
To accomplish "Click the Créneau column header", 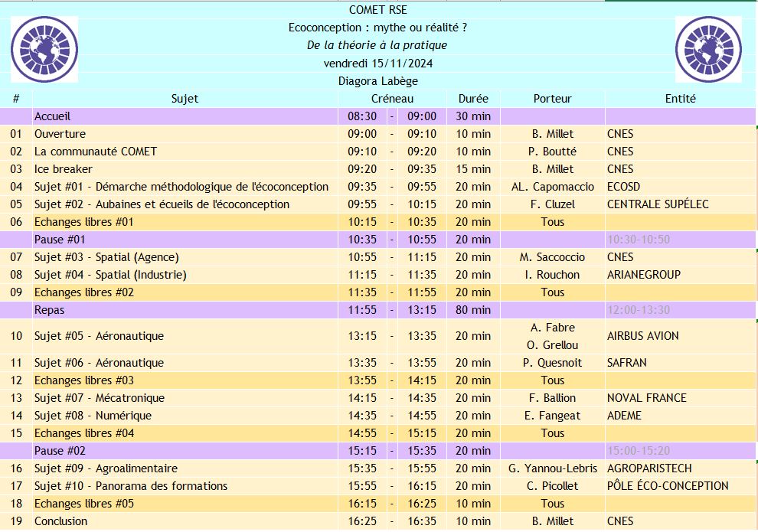I will click(x=394, y=98).
